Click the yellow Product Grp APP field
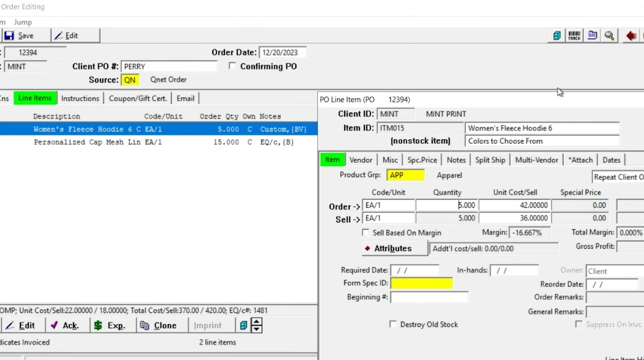This screenshot has height=360, width=644. click(405, 175)
